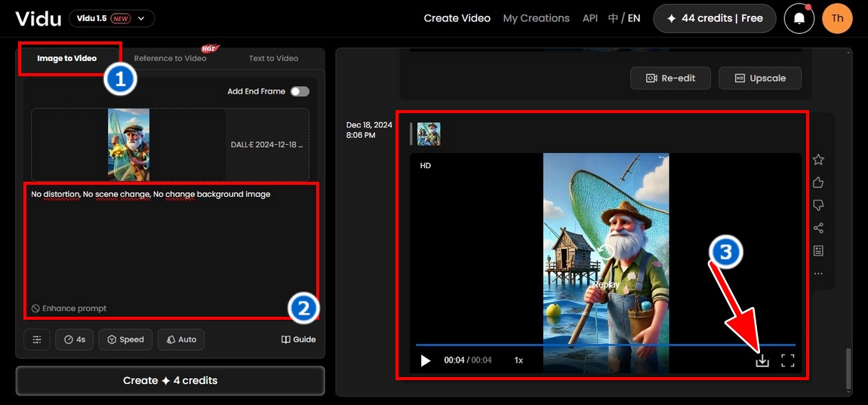The width and height of the screenshot is (868, 405).
Task: Favorite the video with star icon
Action: click(818, 160)
